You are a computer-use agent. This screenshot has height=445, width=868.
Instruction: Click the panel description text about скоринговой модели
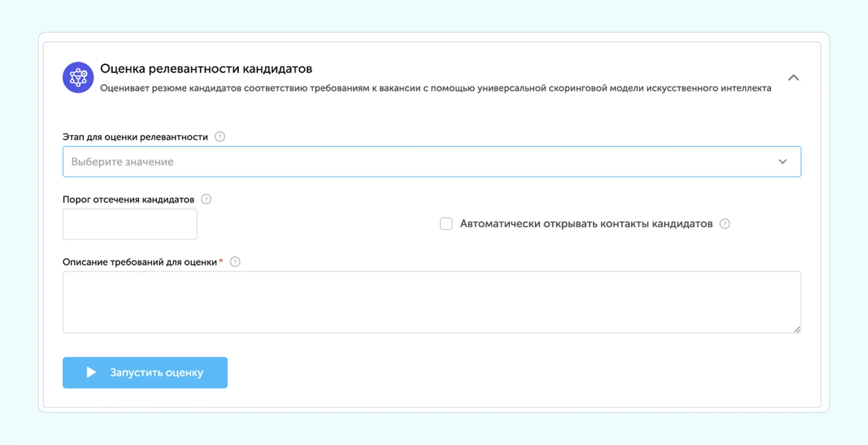435,88
